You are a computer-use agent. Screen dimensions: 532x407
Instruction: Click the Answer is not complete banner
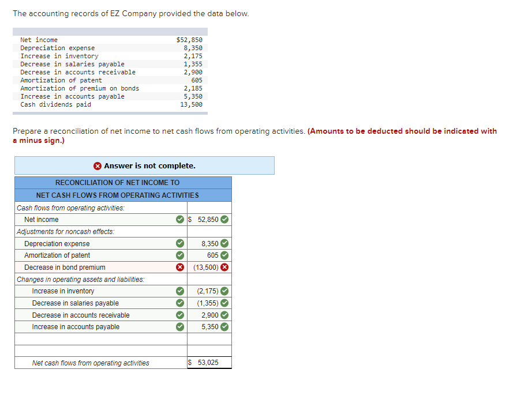pos(144,165)
